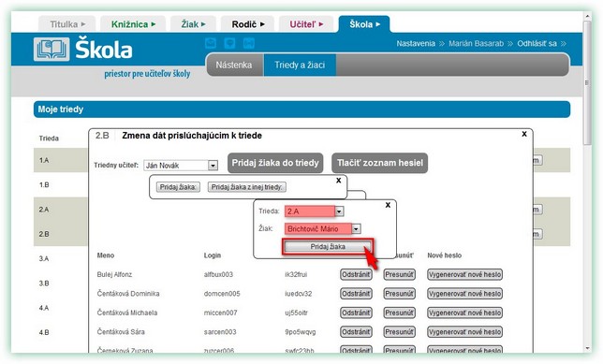
Task: Click the login domcen005
Action: point(222,294)
